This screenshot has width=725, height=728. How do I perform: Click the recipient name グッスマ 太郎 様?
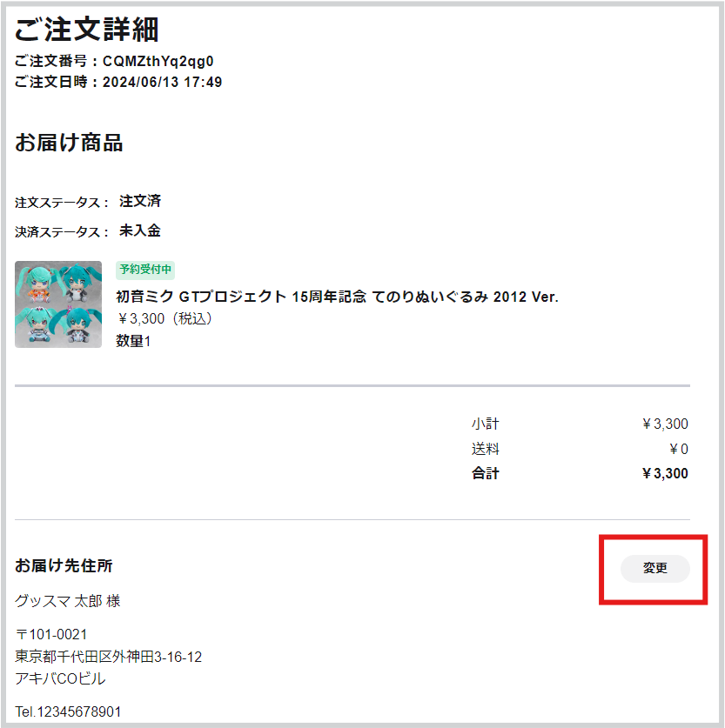pos(68,601)
